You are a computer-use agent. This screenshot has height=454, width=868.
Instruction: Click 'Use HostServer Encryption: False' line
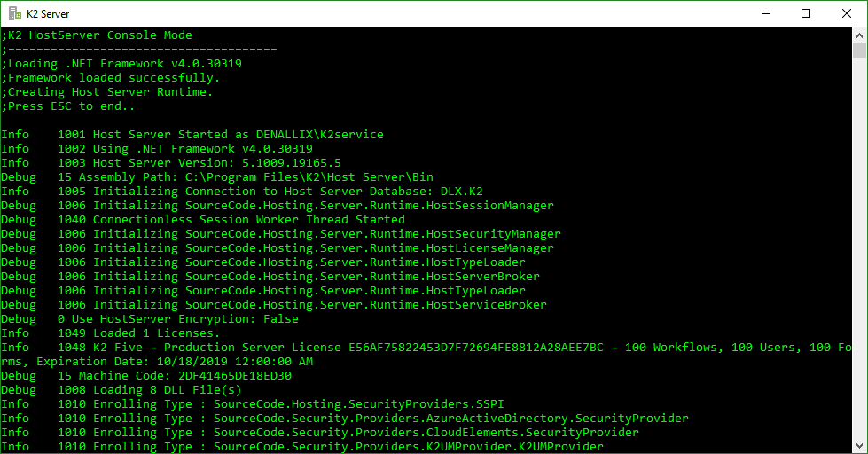(x=150, y=319)
